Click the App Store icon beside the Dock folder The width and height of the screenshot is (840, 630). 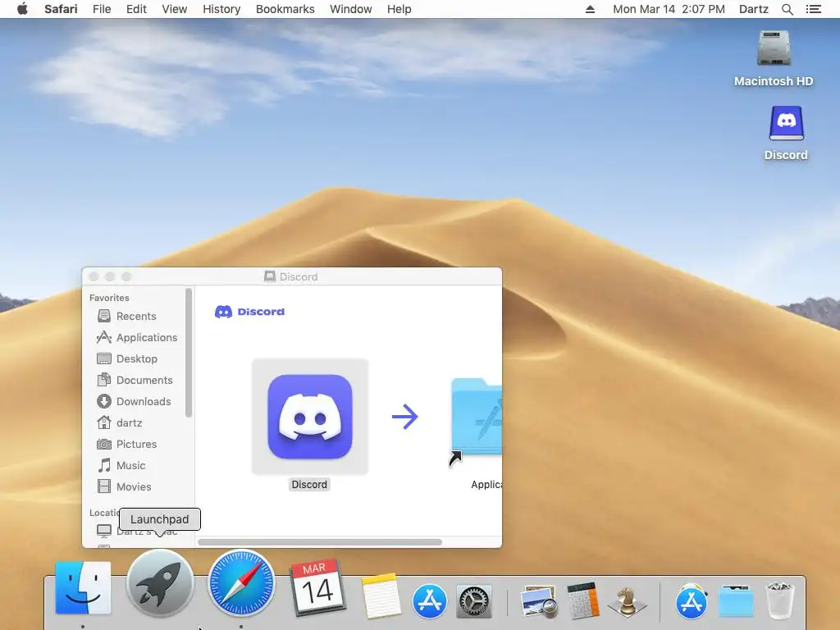[x=691, y=601]
